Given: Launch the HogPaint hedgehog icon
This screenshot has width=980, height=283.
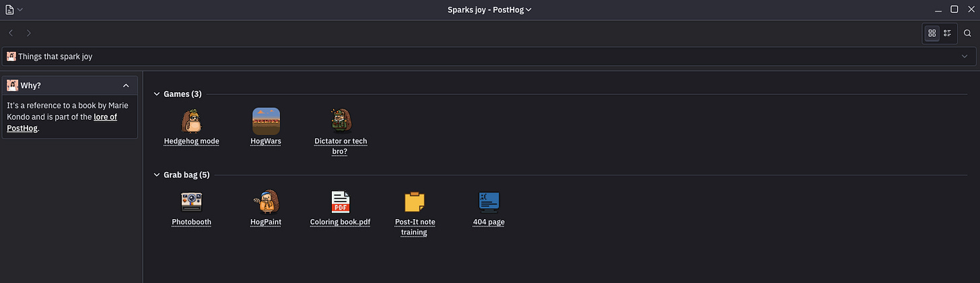Looking at the screenshot, I should click(266, 201).
